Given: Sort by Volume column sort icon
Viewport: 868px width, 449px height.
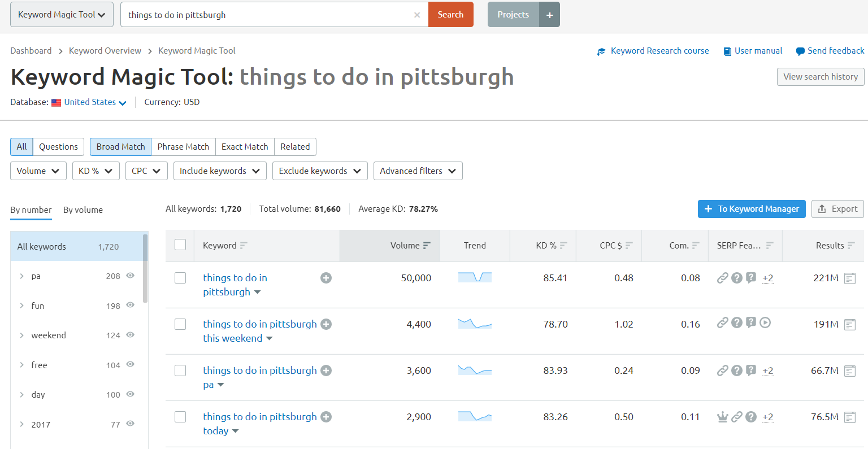Looking at the screenshot, I should 427,246.
